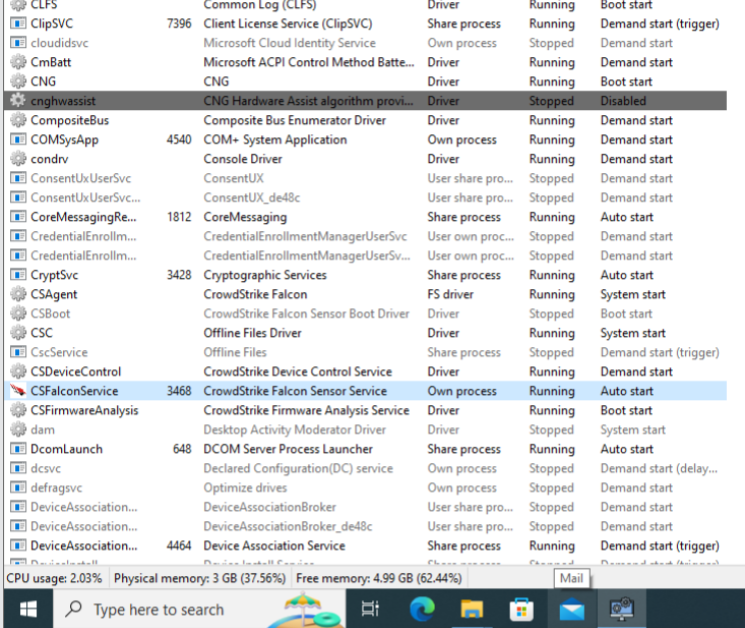Viewport: 745px width, 628px height.
Task: Click PID 7396 in ClipSVC row
Action: point(179,23)
